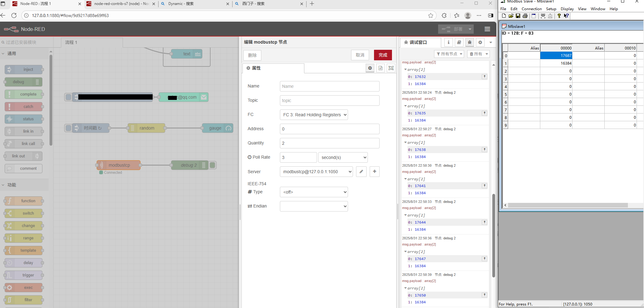The height and width of the screenshot is (308, 644).
Task: Click Save icon in Modbus Slave toolbar
Action: (518, 16)
